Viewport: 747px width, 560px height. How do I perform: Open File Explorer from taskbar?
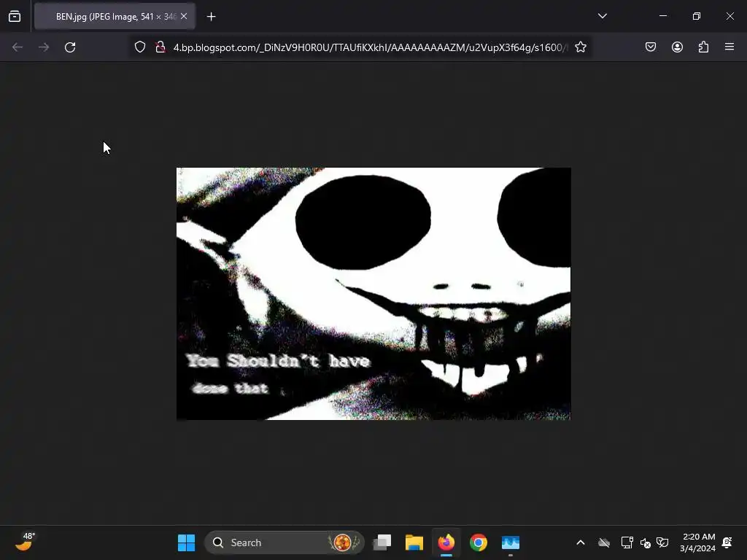click(x=414, y=542)
